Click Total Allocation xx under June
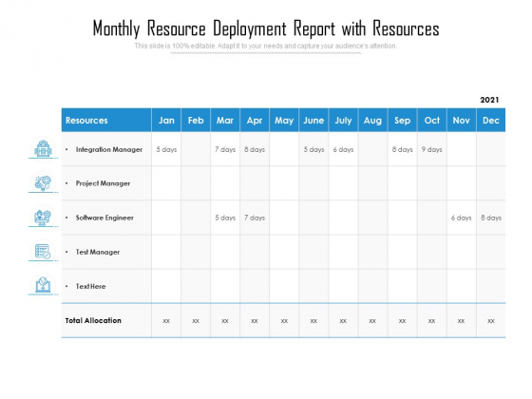 pyautogui.click(x=313, y=321)
